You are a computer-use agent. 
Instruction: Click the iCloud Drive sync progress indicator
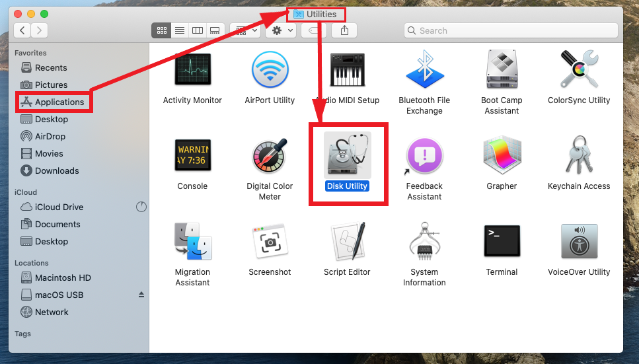tap(141, 207)
